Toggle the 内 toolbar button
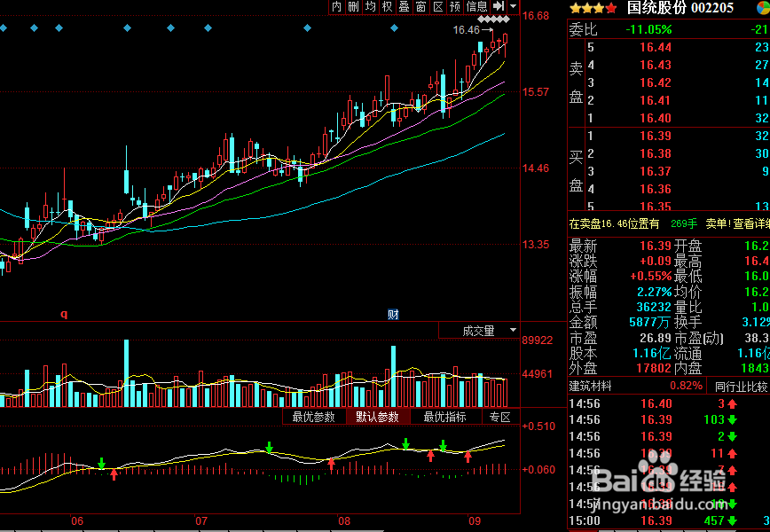 [336, 6]
